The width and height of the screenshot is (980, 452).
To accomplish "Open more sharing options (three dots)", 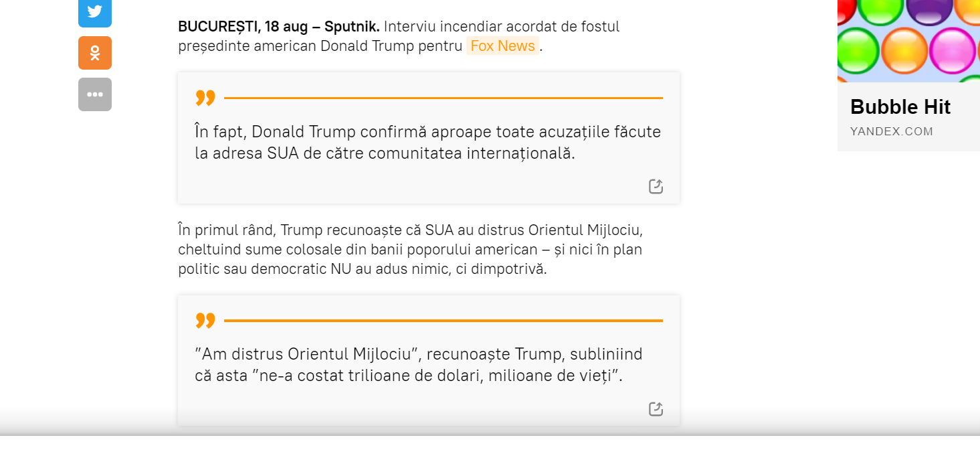I will (95, 94).
